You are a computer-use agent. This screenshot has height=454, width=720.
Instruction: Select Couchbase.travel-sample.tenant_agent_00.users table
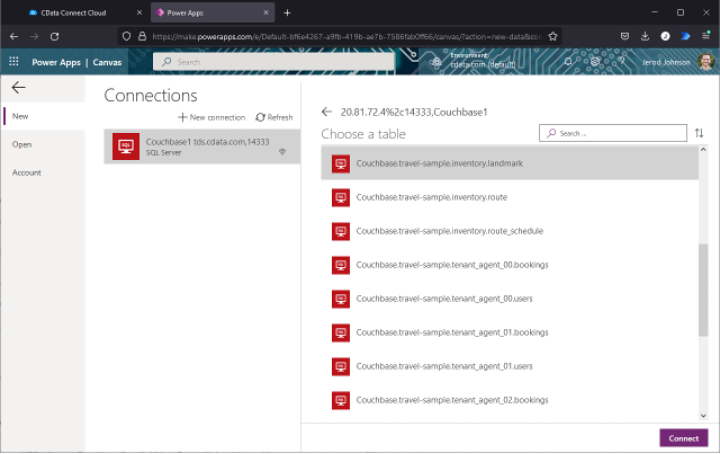coord(510,299)
